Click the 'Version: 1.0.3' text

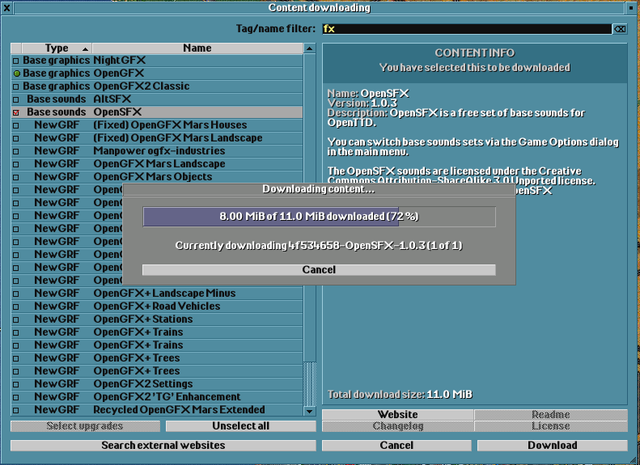[x=362, y=103]
